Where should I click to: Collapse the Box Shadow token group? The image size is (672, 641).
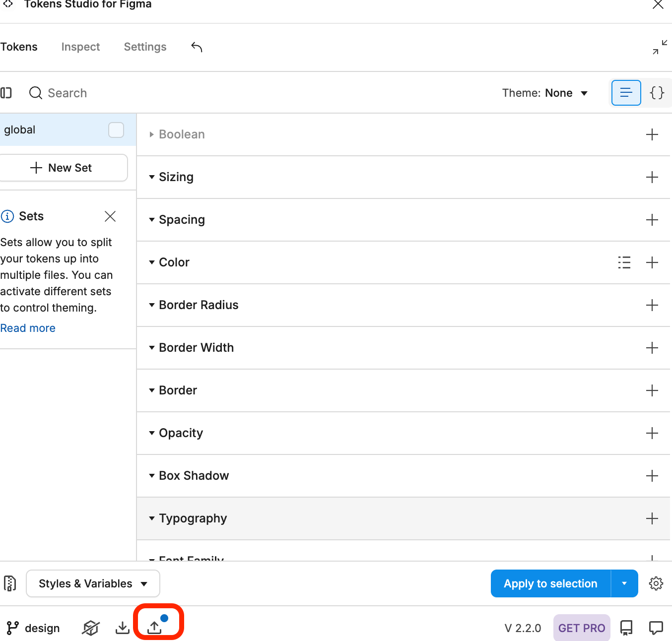click(152, 476)
